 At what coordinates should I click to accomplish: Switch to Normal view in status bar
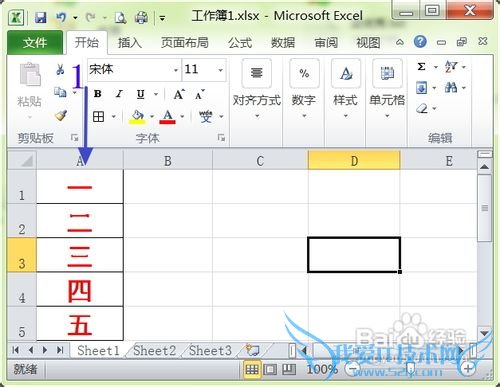pyautogui.click(x=252, y=369)
